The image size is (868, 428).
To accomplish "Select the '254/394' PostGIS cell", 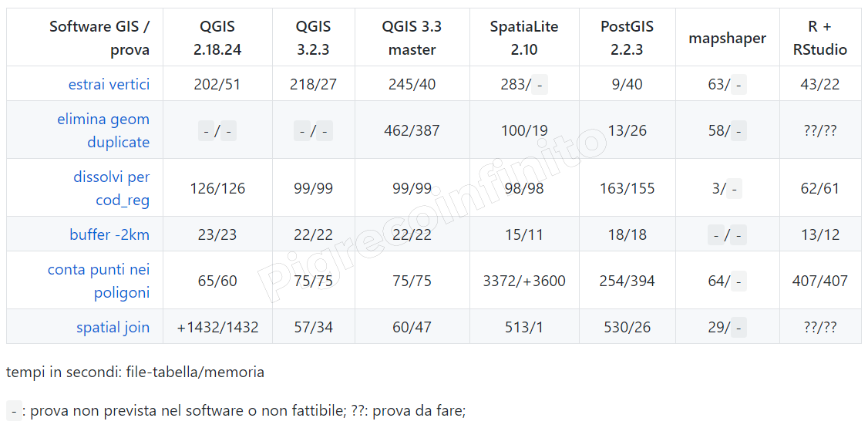I will click(x=627, y=281).
